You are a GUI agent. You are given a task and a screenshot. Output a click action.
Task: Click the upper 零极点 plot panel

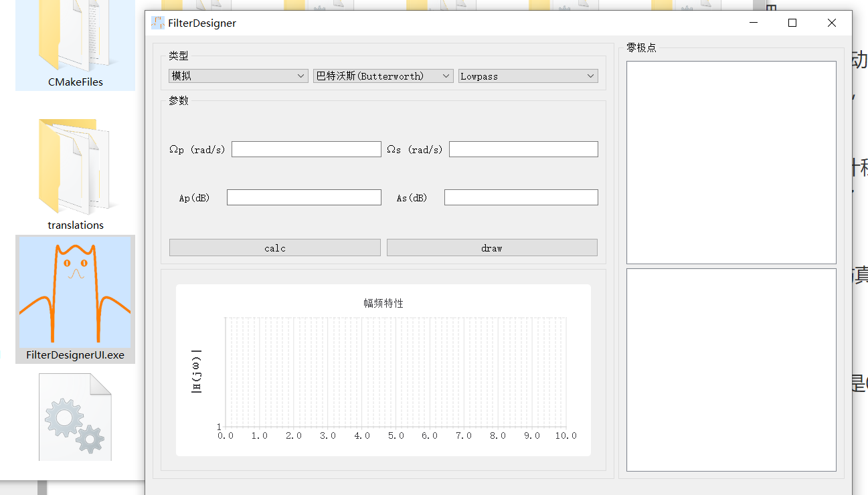pos(731,163)
